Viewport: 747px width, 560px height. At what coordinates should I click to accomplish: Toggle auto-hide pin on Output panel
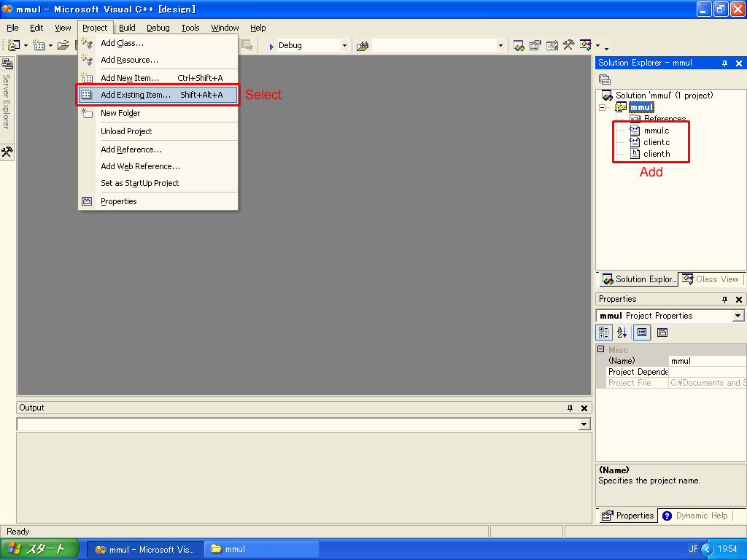[570, 408]
